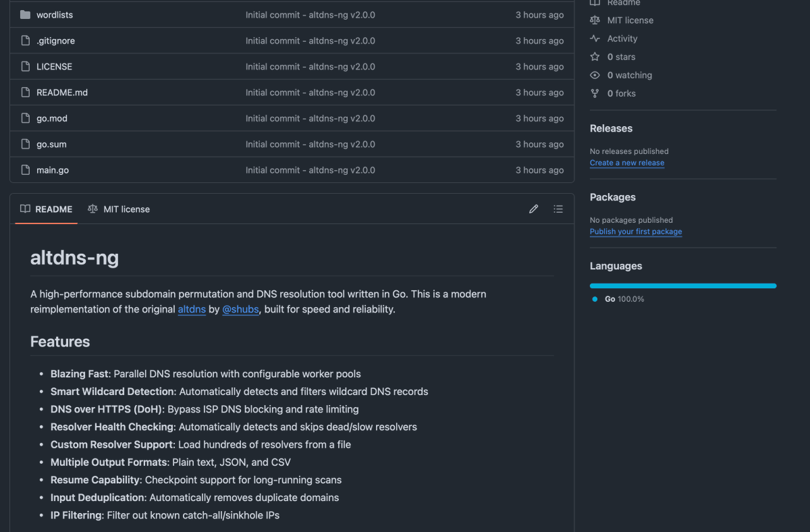
Task: Click the .gitignore file icon
Action: 26,41
